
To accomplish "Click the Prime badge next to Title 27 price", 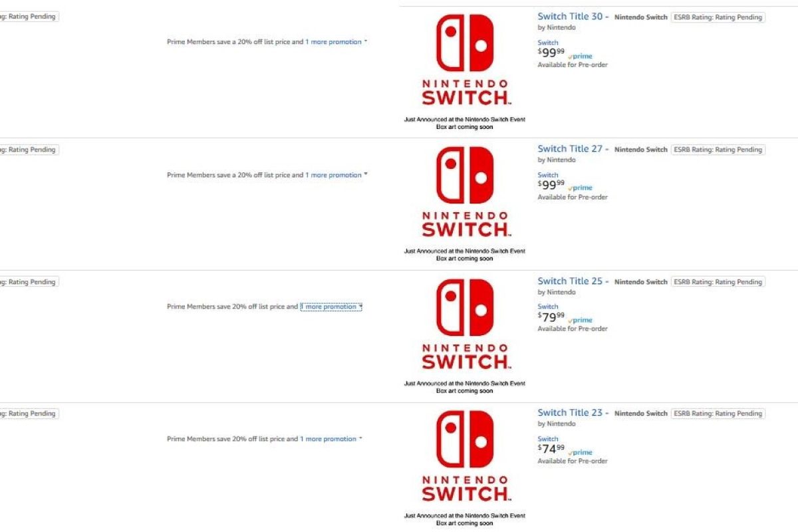I will point(581,188).
